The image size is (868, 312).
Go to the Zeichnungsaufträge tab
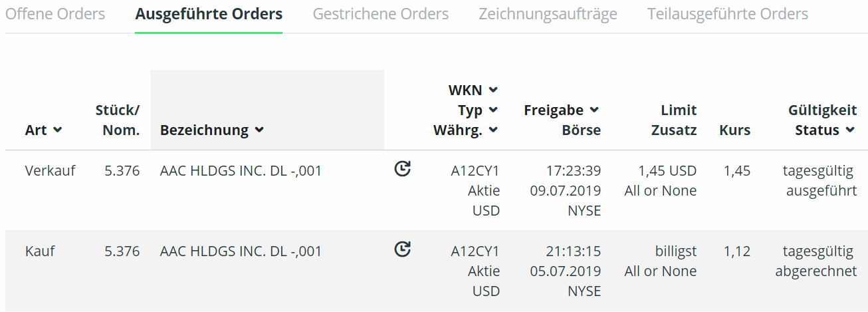pyautogui.click(x=548, y=14)
